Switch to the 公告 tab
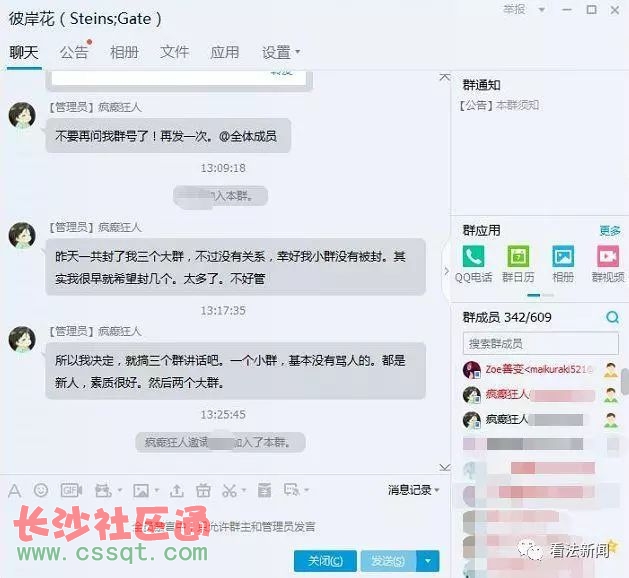Image resolution: width=629 pixels, height=578 pixels. click(x=74, y=52)
